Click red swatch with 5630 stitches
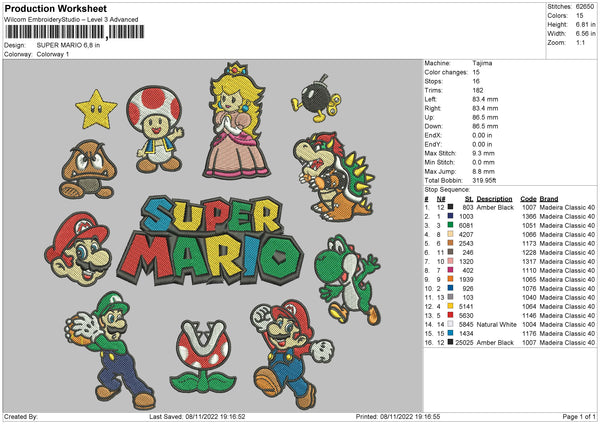This screenshot has width=600, height=424. tap(450, 315)
